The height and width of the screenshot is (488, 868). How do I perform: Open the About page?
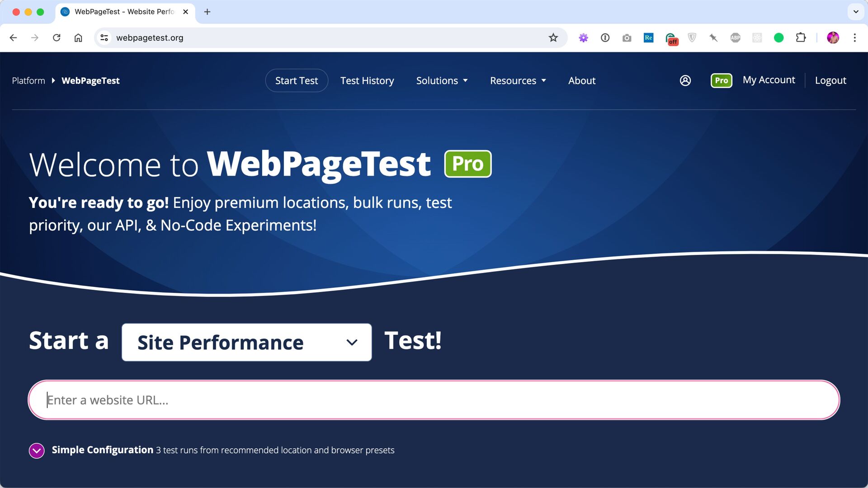click(582, 81)
